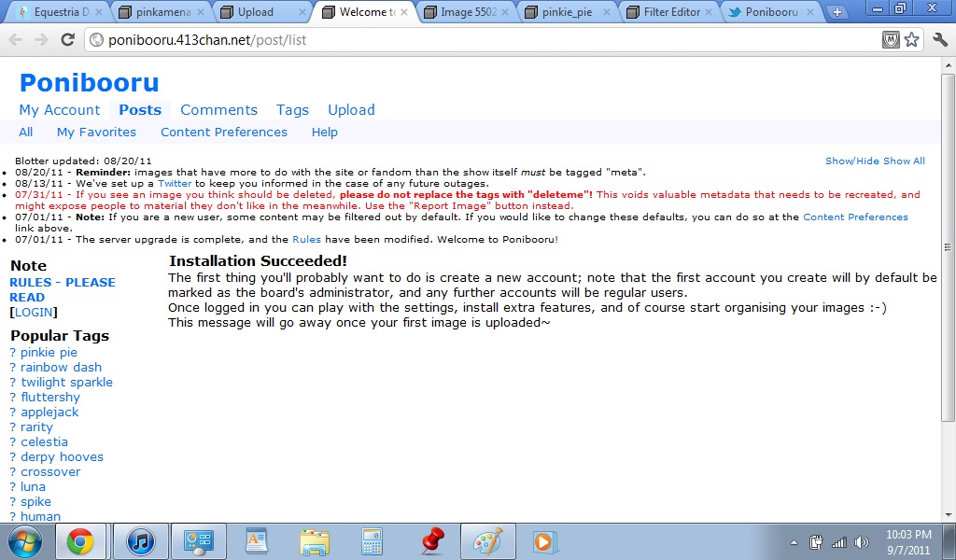Click the network signal tray icon
Screen dimensions: 956x560
pos(839,541)
